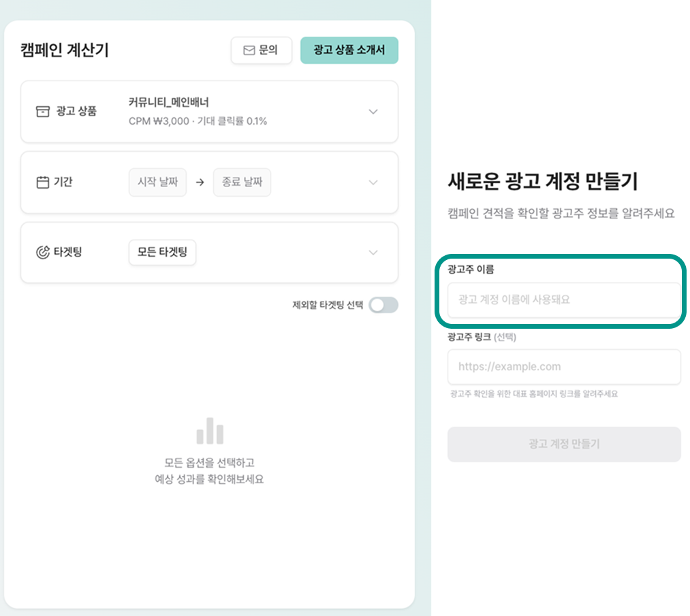The width and height of the screenshot is (690, 616).
Task: Click the arrow between start and end dates
Action: [200, 182]
